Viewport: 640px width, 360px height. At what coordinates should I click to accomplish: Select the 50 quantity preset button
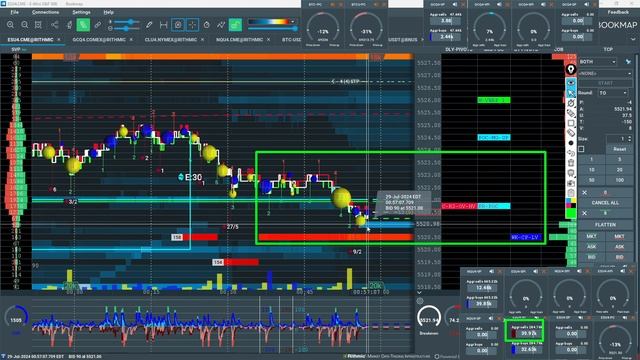pos(591,180)
